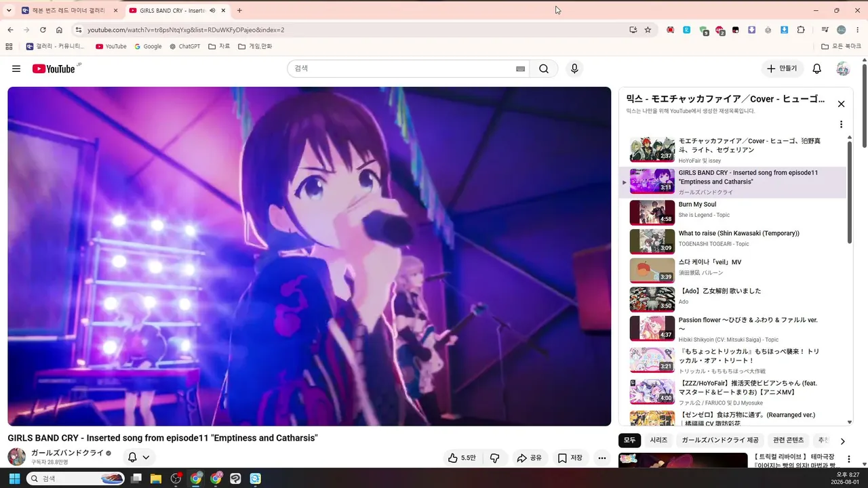The image size is (868, 488).
Task: Open the on-screen keyboard icon in search box
Action: coord(520,68)
